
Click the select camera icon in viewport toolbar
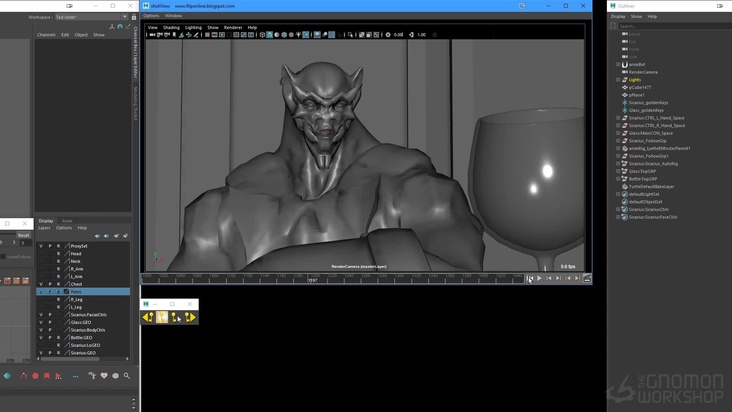point(152,35)
